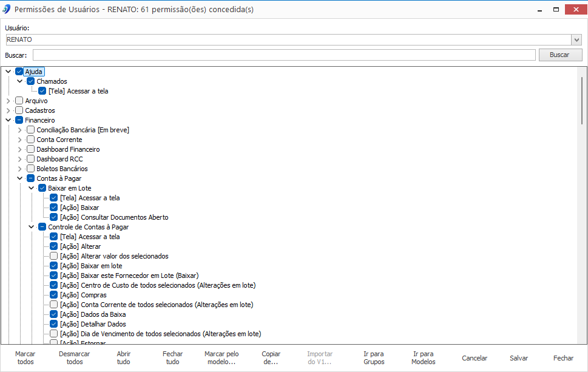The height and width of the screenshot is (372, 588).
Task: Expand the Boletos Bancários node
Action: [x=20, y=169]
